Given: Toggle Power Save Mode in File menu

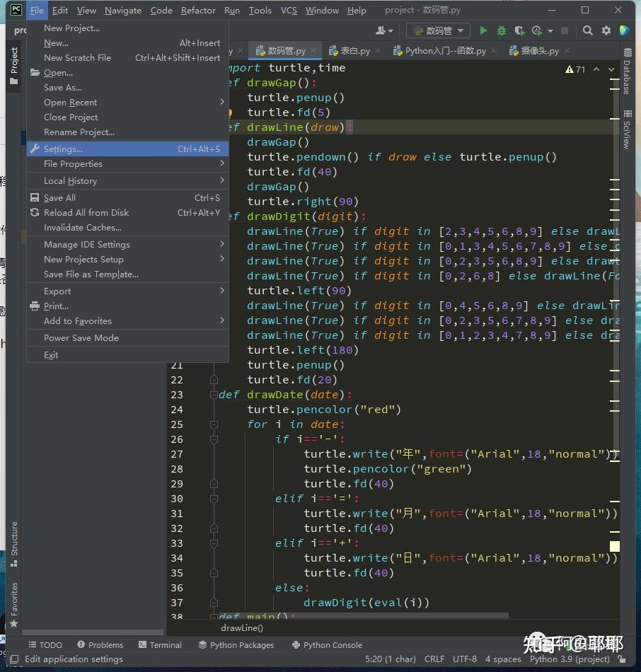Looking at the screenshot, I should 81,338.
